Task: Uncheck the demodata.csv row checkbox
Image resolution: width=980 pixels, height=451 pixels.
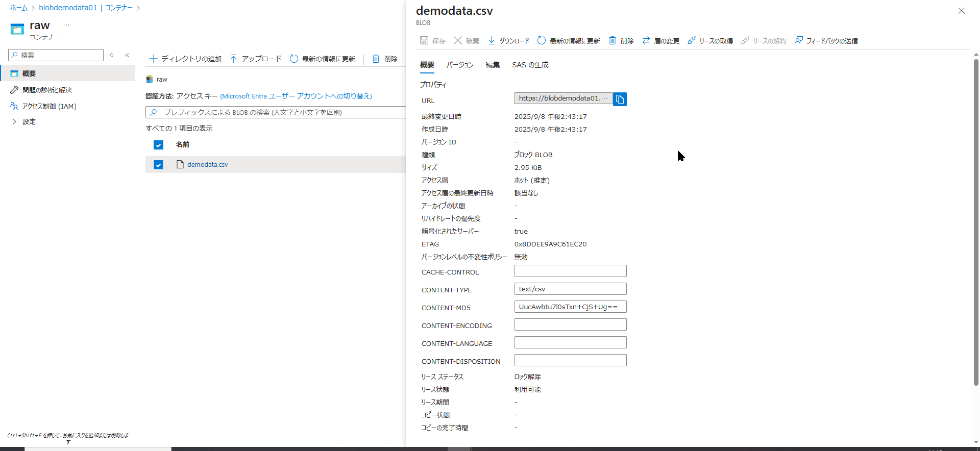Action: click(x=158, y=165)
